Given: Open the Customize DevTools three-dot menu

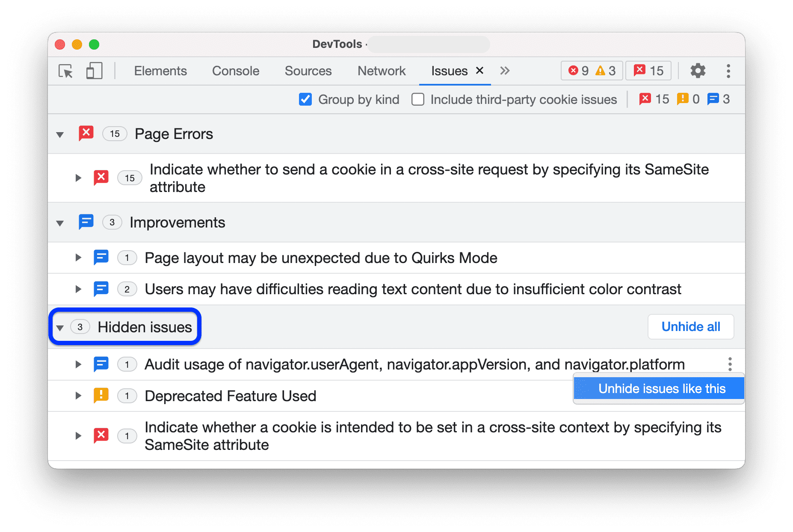Looking at the screenshot, I should tap(728, 71).
